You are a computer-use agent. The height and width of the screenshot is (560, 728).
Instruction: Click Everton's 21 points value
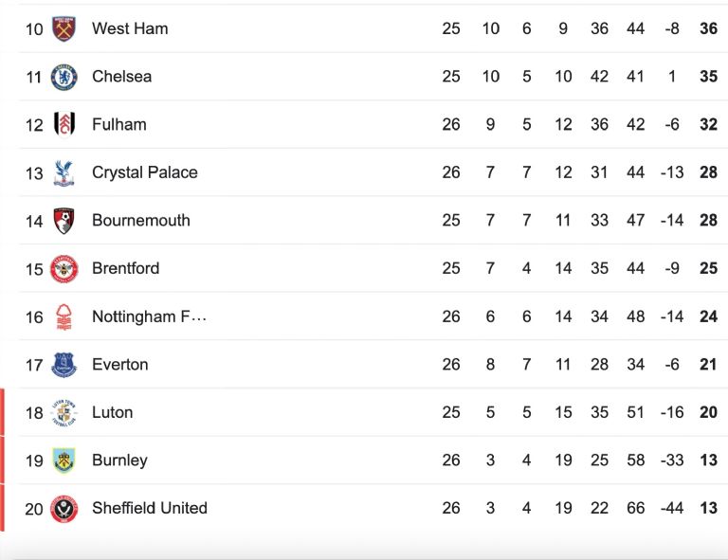708,365
